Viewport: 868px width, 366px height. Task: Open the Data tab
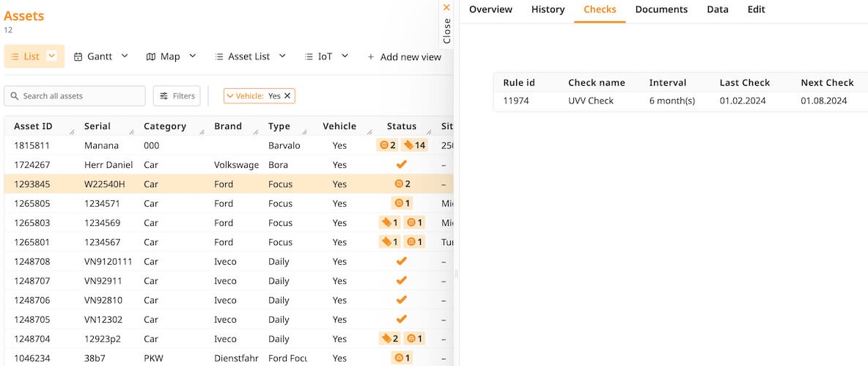pos(718,10)
